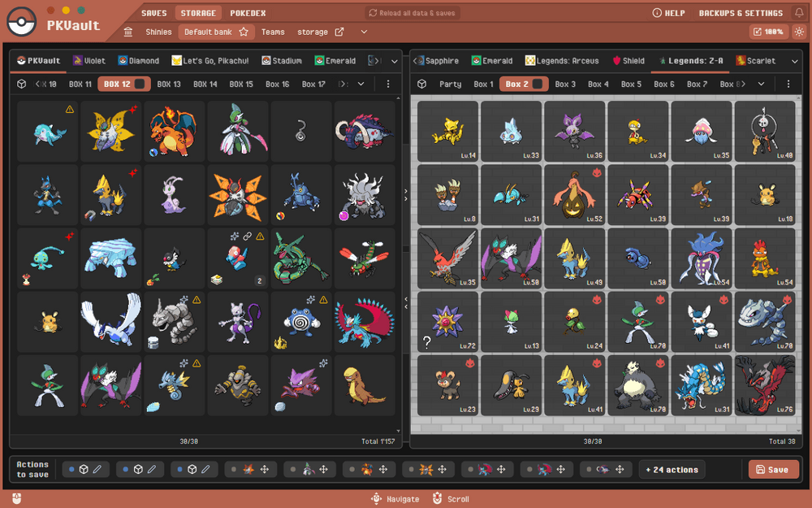Click the box cube icon left of Party
Image resolution: width=812 pixels, height=508 pixels.
click(x=422, y=84)
